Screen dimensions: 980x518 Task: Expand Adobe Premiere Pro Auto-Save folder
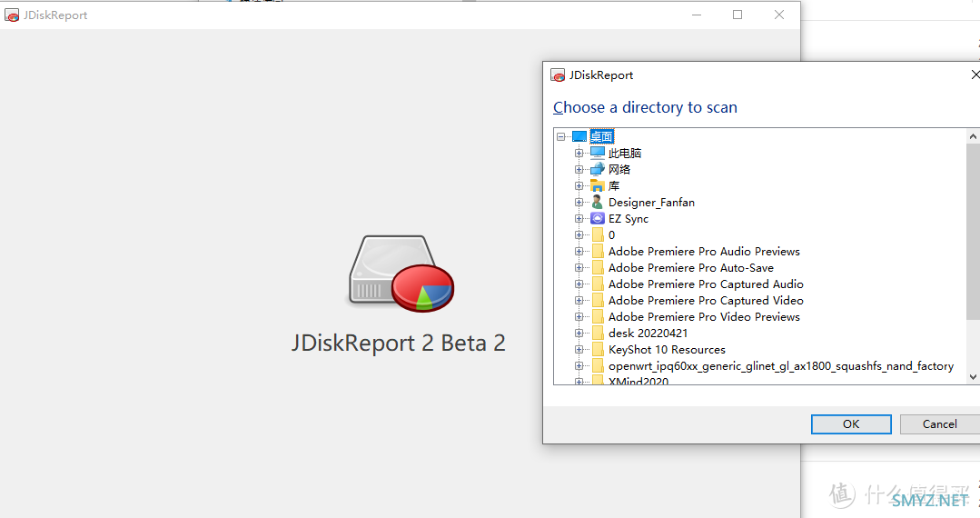pos(579,268)
